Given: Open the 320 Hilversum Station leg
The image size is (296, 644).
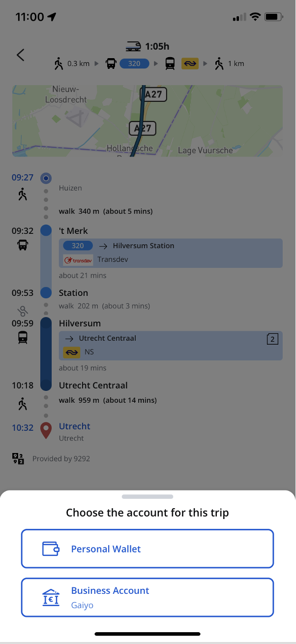Looking at the screenshot, I should [171, 253].
